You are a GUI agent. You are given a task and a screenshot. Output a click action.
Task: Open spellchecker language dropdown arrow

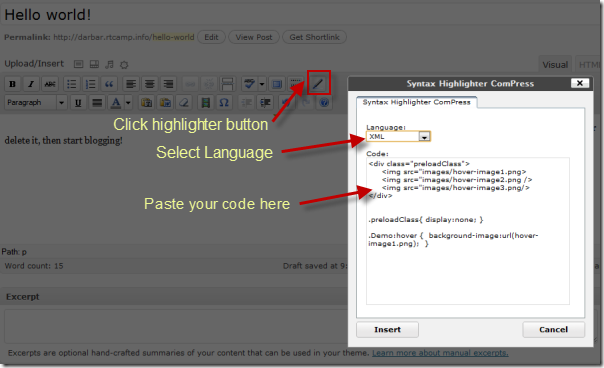[x=262, y=84]
